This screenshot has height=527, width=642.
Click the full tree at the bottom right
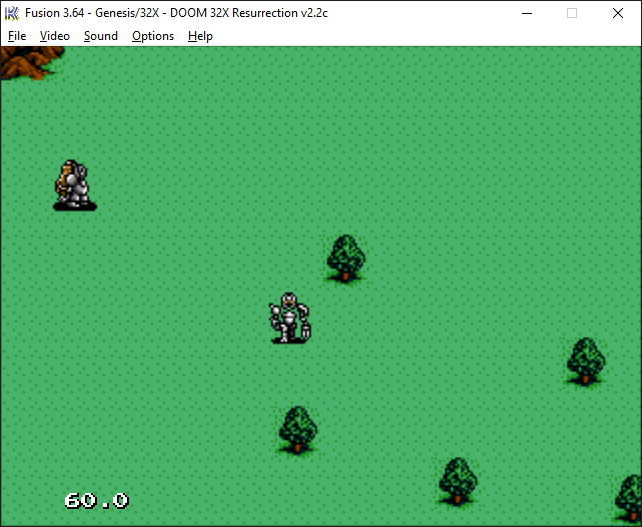click(x=457, y=480)
